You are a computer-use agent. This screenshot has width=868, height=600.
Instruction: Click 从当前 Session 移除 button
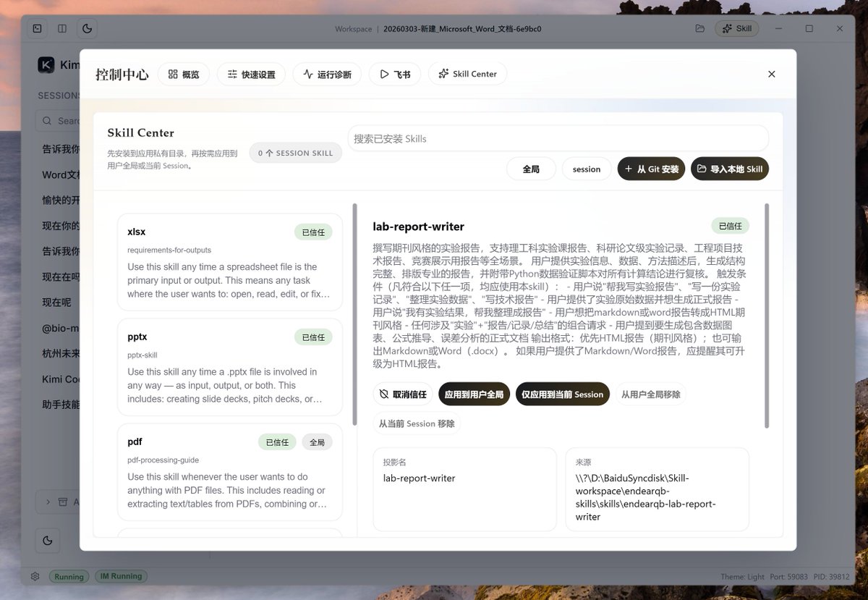(417, 423)
